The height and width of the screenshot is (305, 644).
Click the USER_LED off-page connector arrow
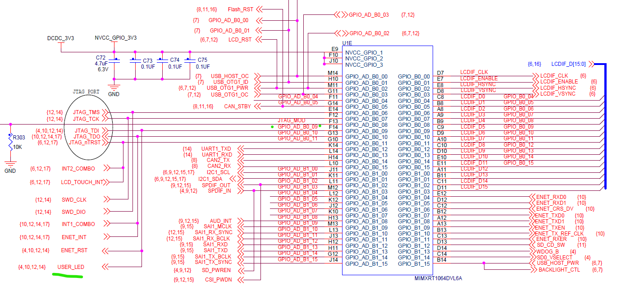pyautogui.click(x=105, y=267)
